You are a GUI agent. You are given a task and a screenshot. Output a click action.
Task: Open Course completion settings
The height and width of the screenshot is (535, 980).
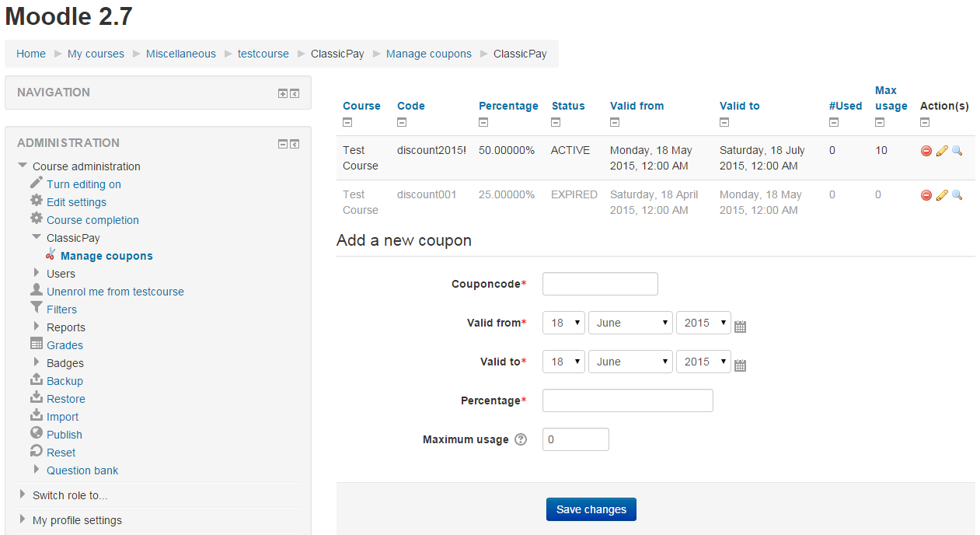click(x=92, y=220)
